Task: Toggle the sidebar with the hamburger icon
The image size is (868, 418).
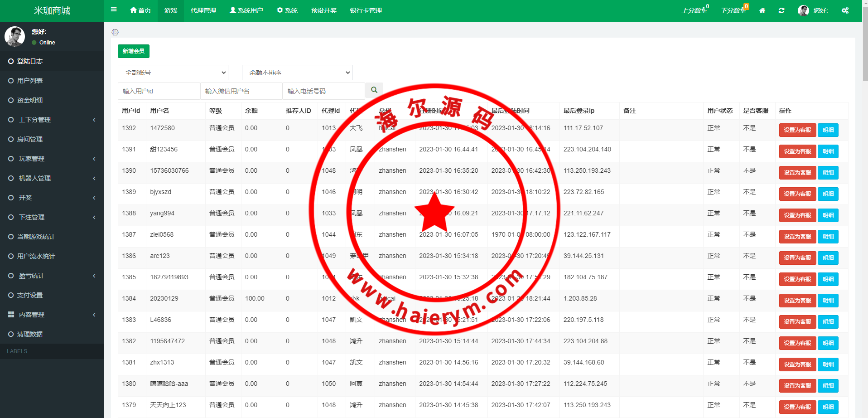Action: pyautogui.click(x=114, y=10)
